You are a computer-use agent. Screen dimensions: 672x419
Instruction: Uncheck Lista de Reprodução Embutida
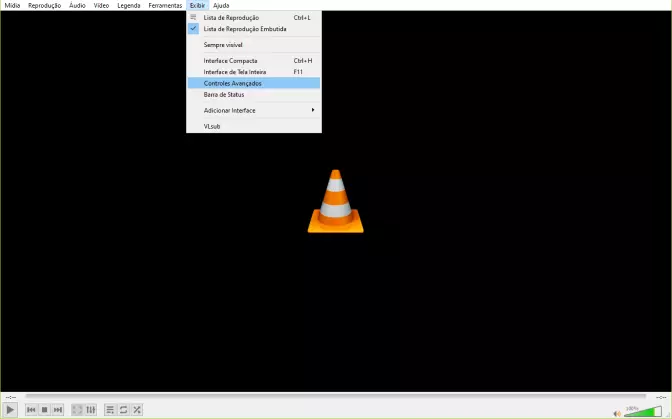(x=254, y=29)
